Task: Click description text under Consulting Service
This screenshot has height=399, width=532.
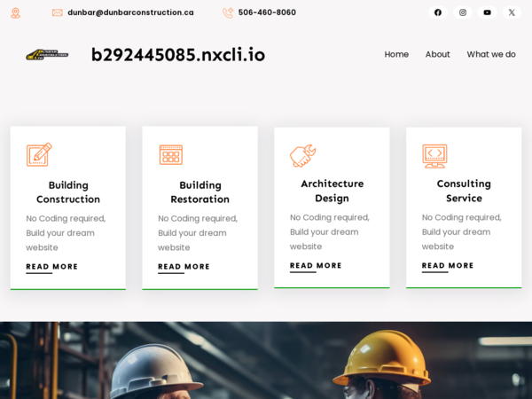Action: [x=462, y=231]
